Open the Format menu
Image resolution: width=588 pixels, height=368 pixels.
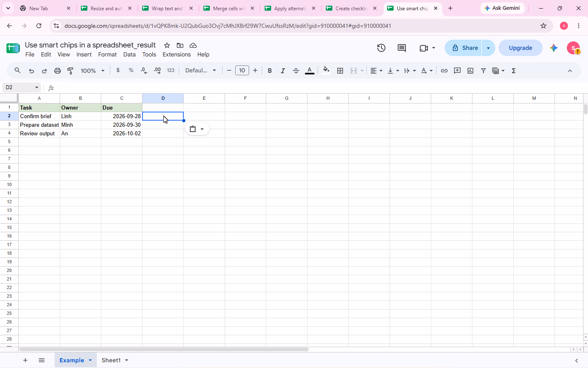coord(107,54)
